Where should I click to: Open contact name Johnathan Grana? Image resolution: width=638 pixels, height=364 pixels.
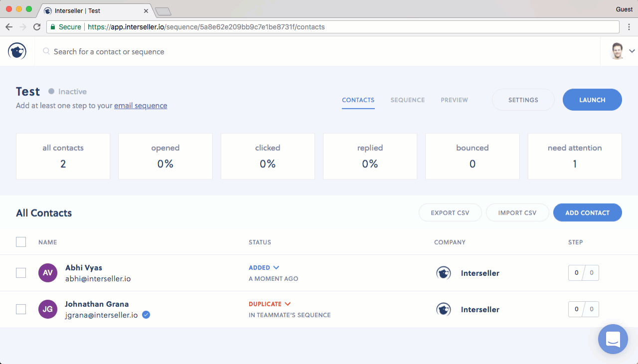[97, 304]
